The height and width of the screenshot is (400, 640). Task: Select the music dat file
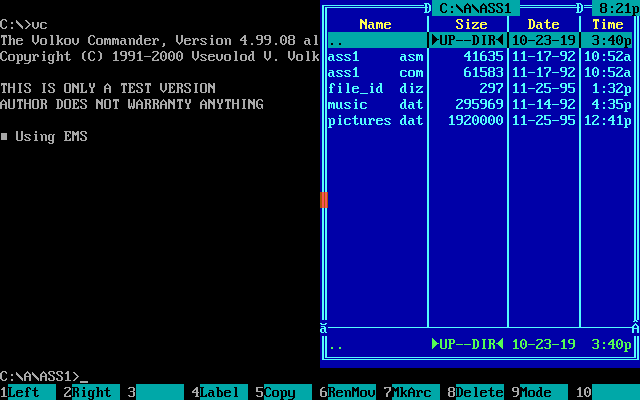tap(480, 104)
